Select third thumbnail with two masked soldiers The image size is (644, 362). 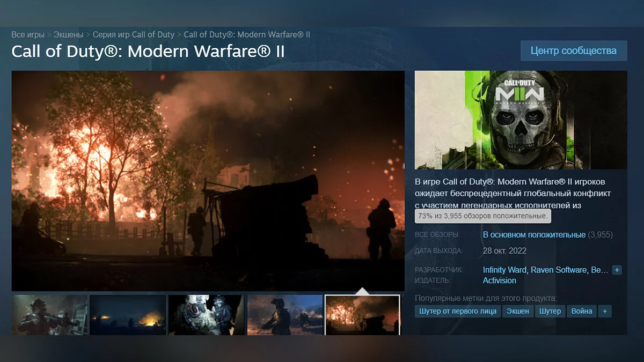[206, 315]
